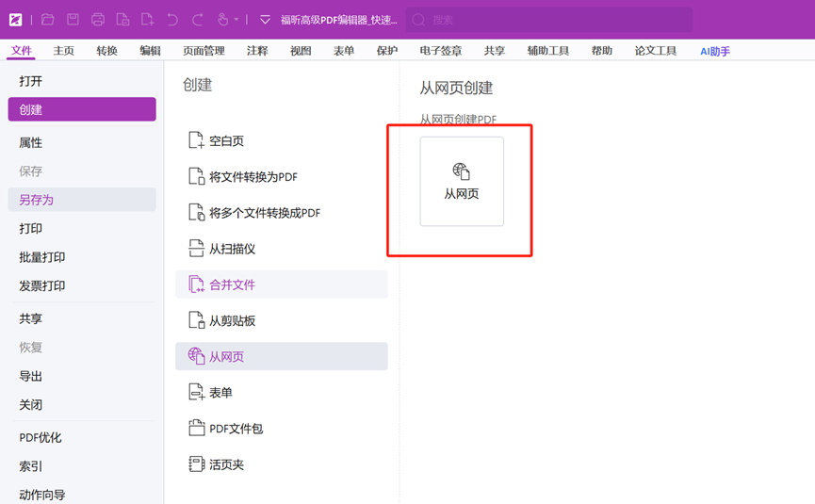Click the 将文件转换为PDF icon
Screen dimensions: 815x504
coord(196,176)
